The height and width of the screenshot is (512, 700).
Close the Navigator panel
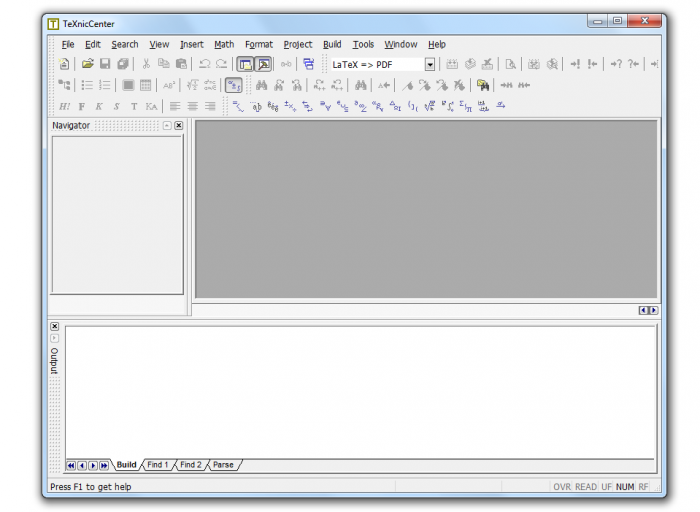click(x=179, y=125)
